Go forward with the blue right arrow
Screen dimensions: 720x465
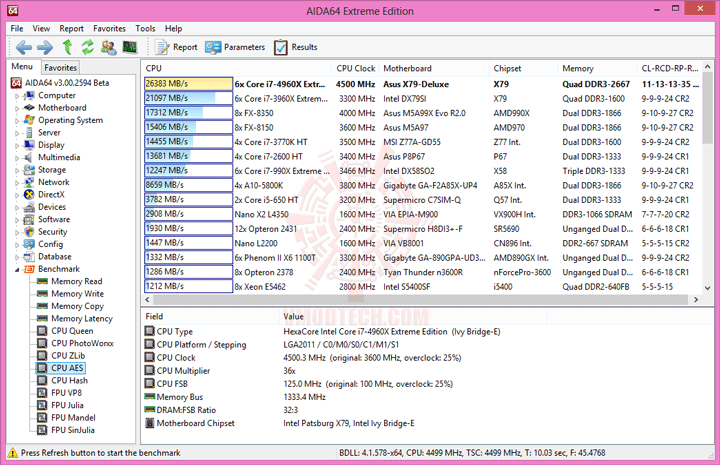(45, 47)
